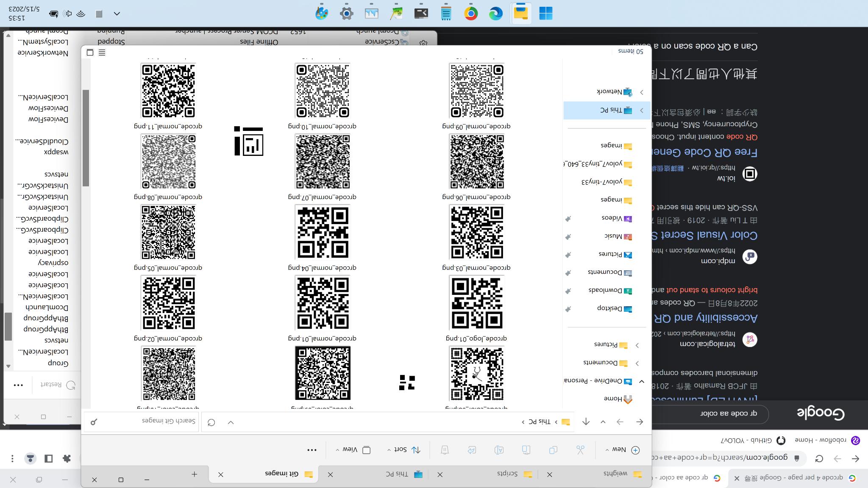Click the search magnifier icon in Explorer

point(94,422)
